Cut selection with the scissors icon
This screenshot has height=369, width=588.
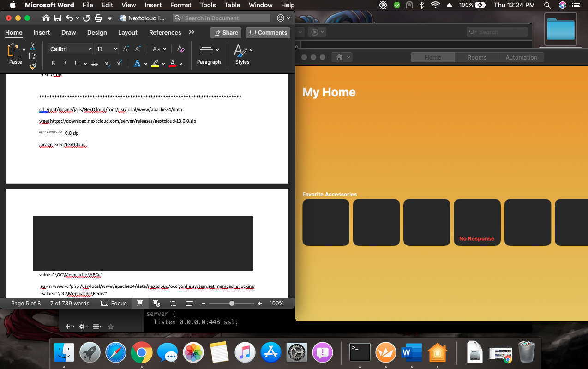(x=33, y=46)
